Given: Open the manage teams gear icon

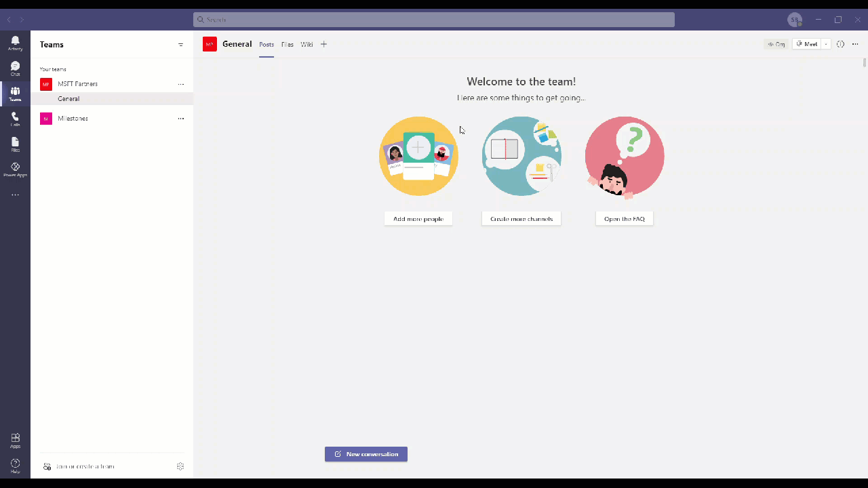Looking at the screenshot, I should click(x=180, y=466).
